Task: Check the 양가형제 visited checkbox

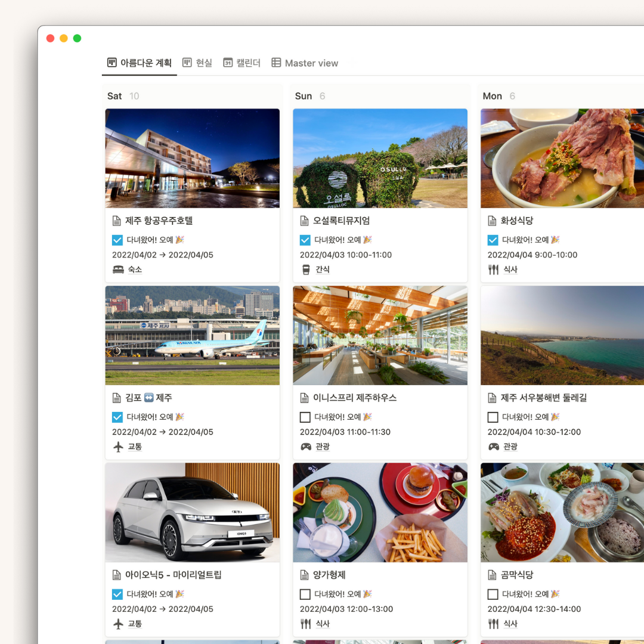Action: tap(305, 594)
